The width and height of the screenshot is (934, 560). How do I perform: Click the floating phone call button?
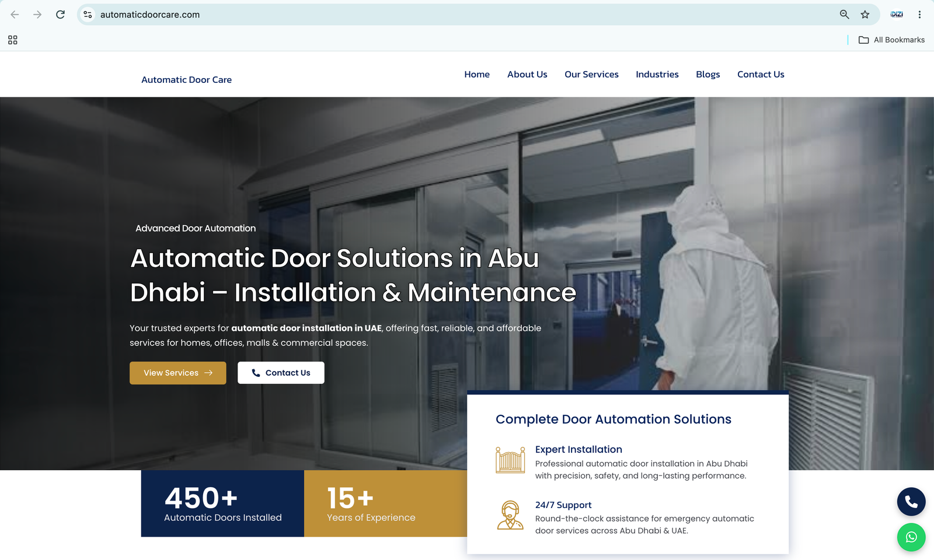[911, 502]
